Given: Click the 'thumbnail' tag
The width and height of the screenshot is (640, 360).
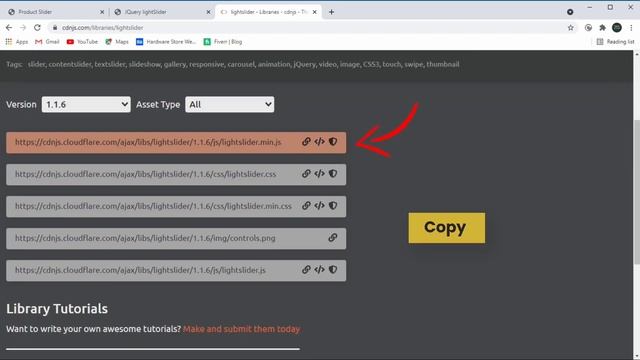Looking at the screenshot, I should [x=443, y=64].
